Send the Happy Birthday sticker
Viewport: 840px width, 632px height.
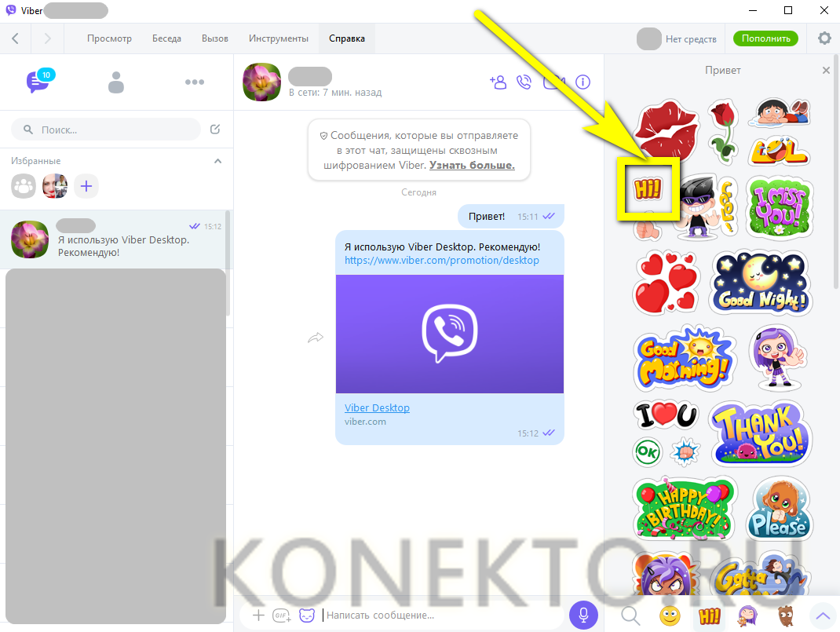click(x=685, y=508)
